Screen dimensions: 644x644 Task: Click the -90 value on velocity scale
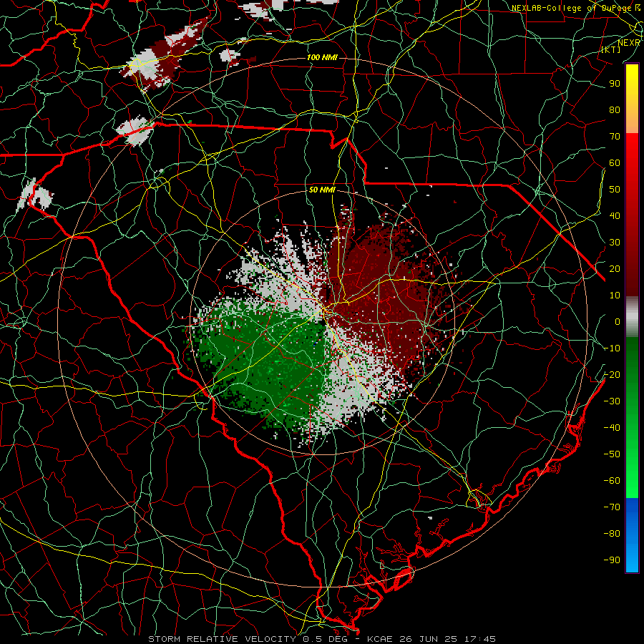coord(612,560)
